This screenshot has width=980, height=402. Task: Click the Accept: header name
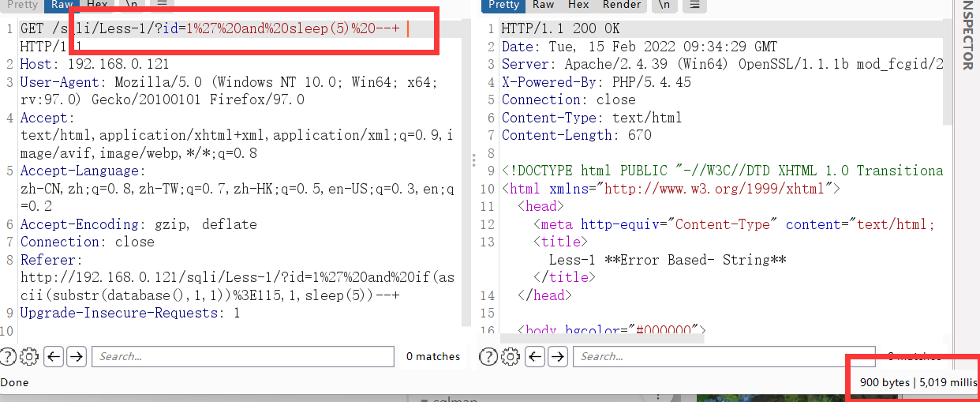[x=47, y=118]
